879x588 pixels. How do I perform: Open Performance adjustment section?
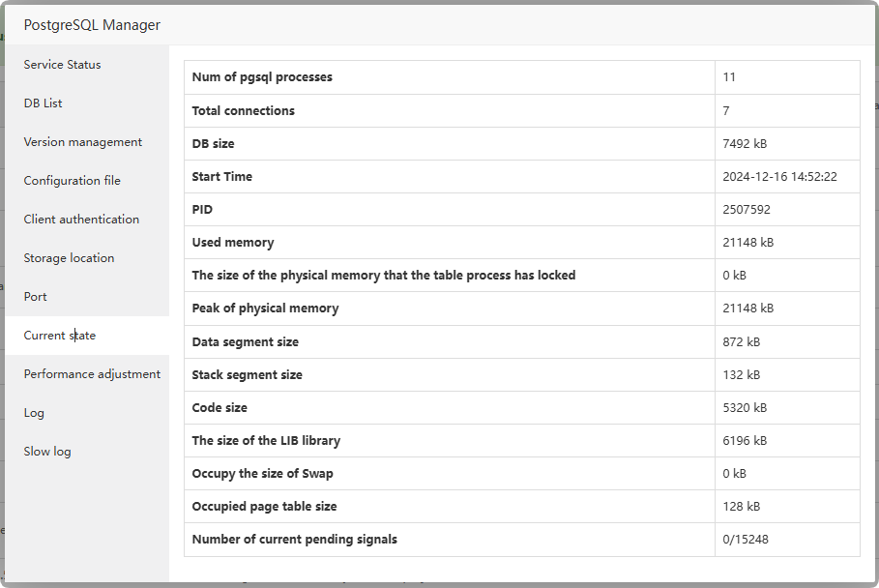click(92, 374)
